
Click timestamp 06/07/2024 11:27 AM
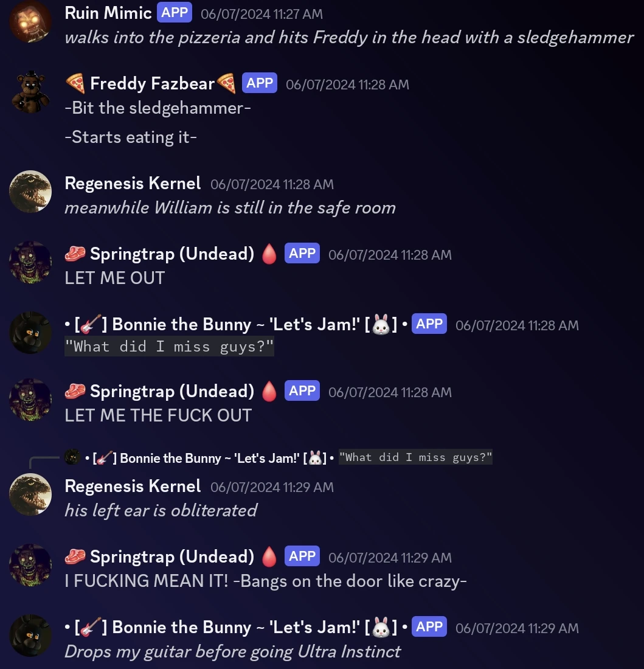tap(261, 13)
